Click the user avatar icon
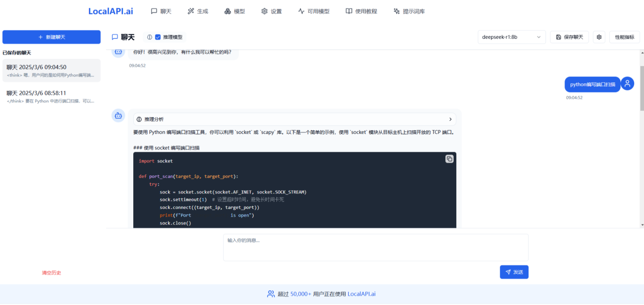 pyautogui.click(x=627, y=84)
